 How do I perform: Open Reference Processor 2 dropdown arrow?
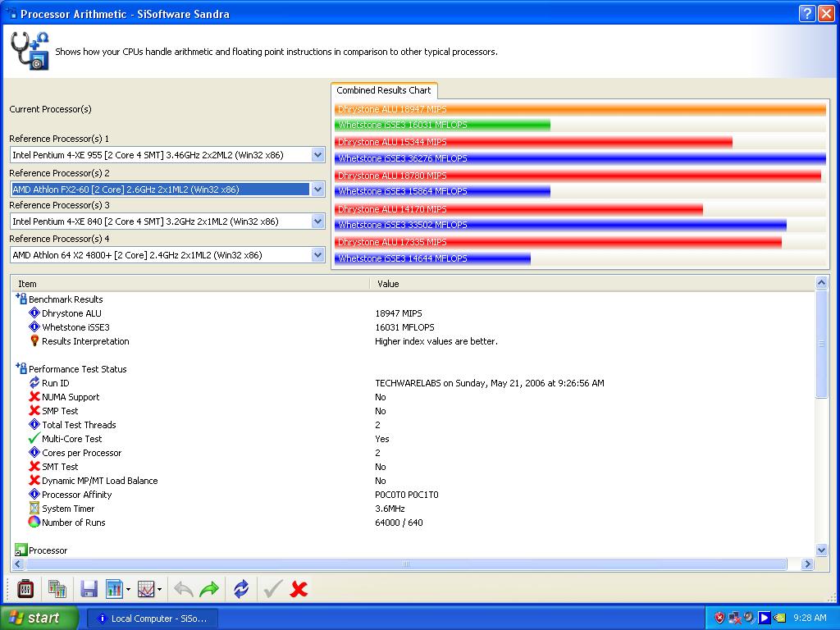pyautogui.click(x=317, y=189)
